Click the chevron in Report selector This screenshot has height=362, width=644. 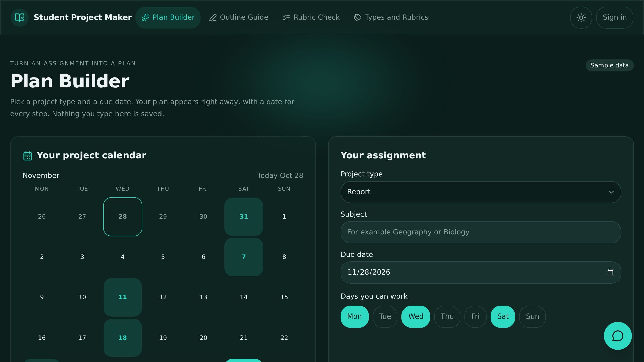pos(611,192)
